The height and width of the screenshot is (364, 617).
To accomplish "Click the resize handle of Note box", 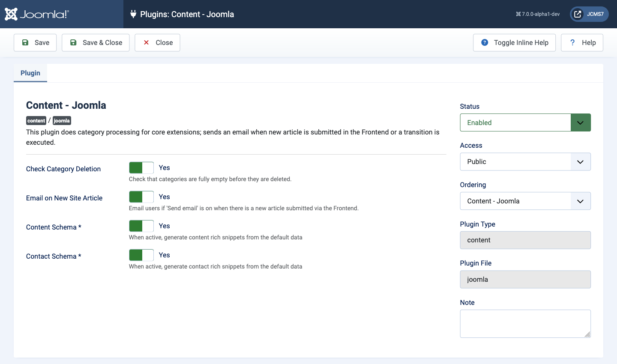I will pos(587,334).
